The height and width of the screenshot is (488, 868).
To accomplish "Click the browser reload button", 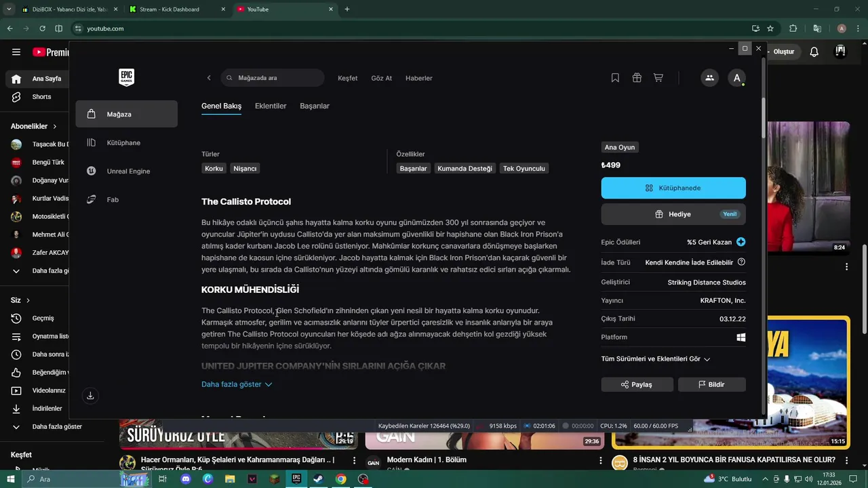I will (42, 28).
